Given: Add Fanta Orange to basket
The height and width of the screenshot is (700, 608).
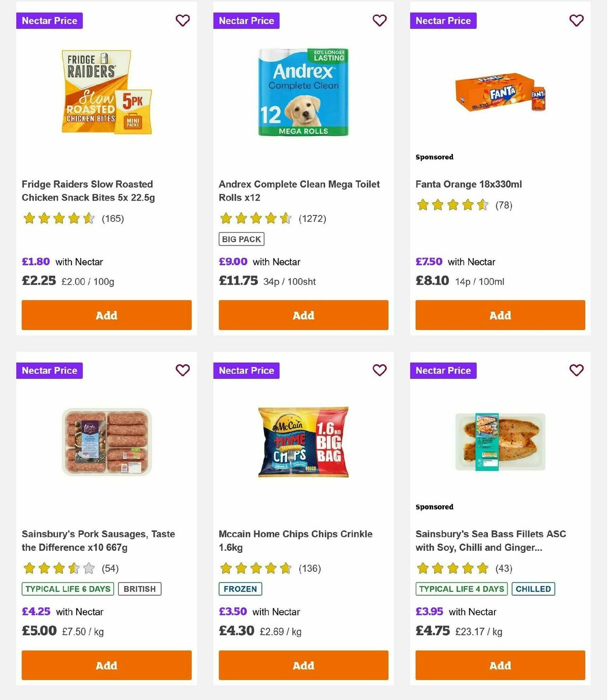Looking at the screenshot, I should coord(500,315).
